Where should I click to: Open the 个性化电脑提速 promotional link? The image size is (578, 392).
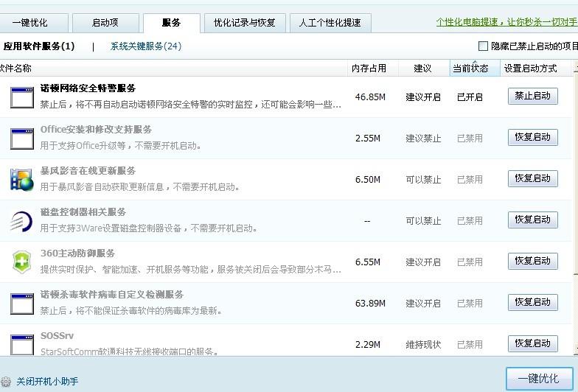click(507, 22)
